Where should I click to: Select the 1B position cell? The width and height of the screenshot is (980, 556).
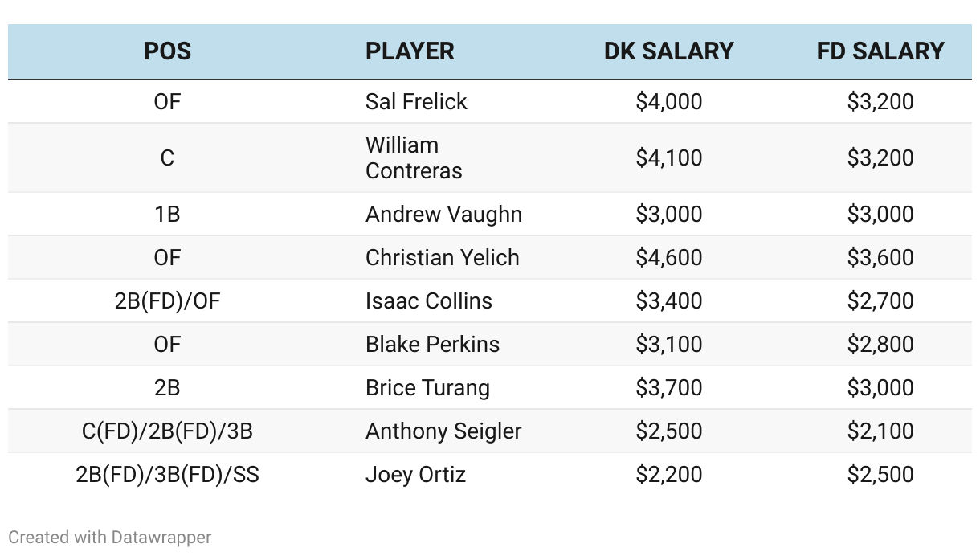pyautogui.click(x=167, y=214)
